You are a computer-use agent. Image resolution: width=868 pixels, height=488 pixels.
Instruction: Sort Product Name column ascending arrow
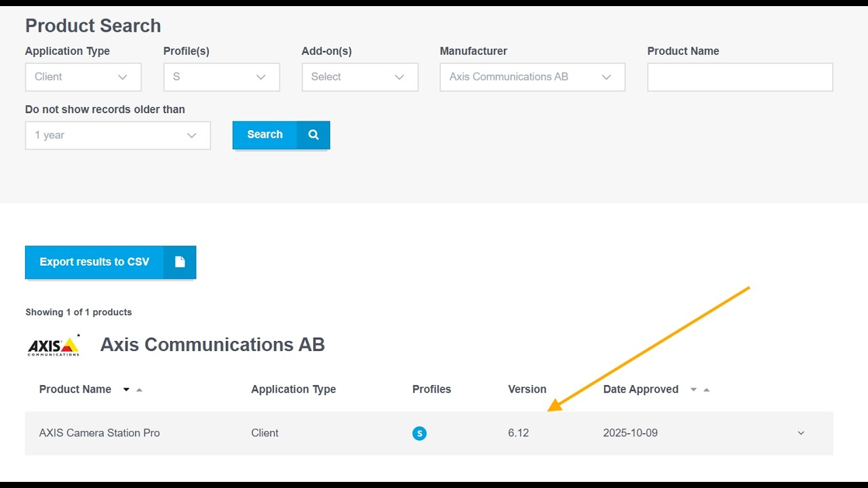pos(139,390)
